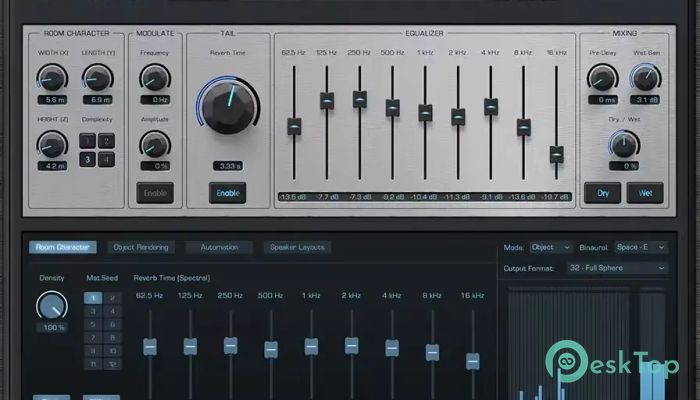
Task: Enable the Modulate section
Action: (154, 192)
